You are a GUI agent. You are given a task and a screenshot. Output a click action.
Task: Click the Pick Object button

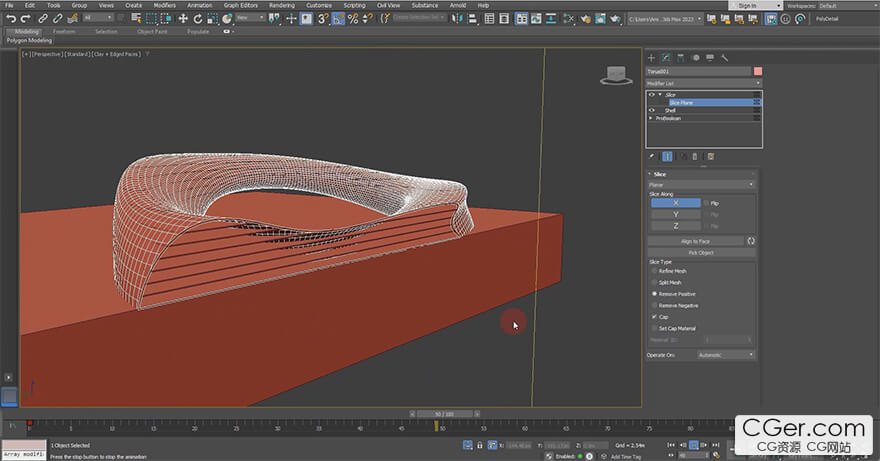[701, 253]
